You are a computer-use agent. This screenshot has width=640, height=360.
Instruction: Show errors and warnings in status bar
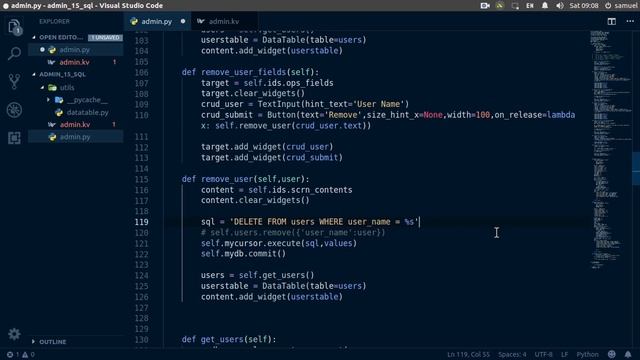pyautogui.click(x=20, y=355)
